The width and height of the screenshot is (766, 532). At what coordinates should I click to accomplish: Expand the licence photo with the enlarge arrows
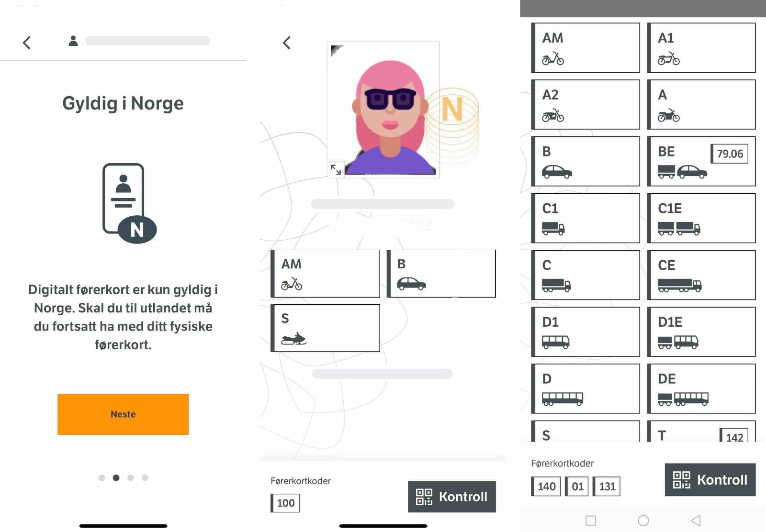[336, 169]
